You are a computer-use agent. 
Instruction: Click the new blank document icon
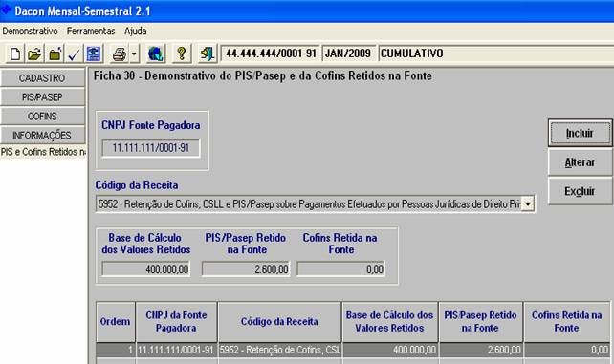(15, 54)
